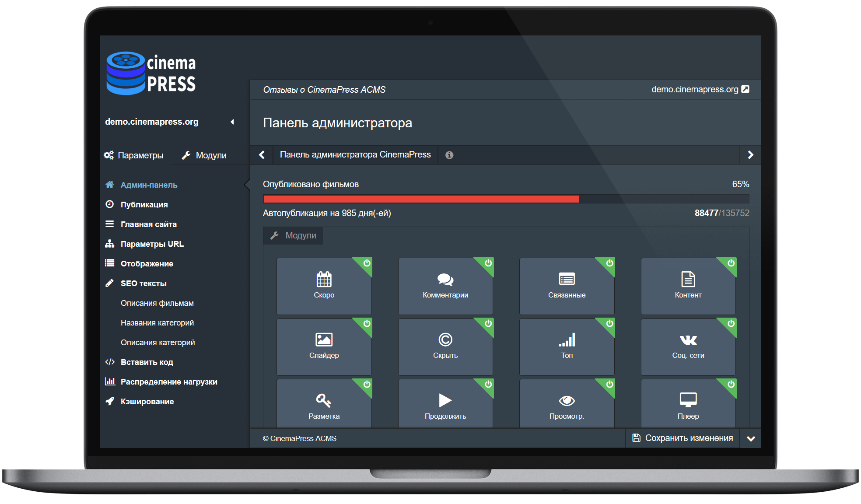Open the Скоро calendar module tile
This screenshot has height=504, width=861.
point(324,286)
